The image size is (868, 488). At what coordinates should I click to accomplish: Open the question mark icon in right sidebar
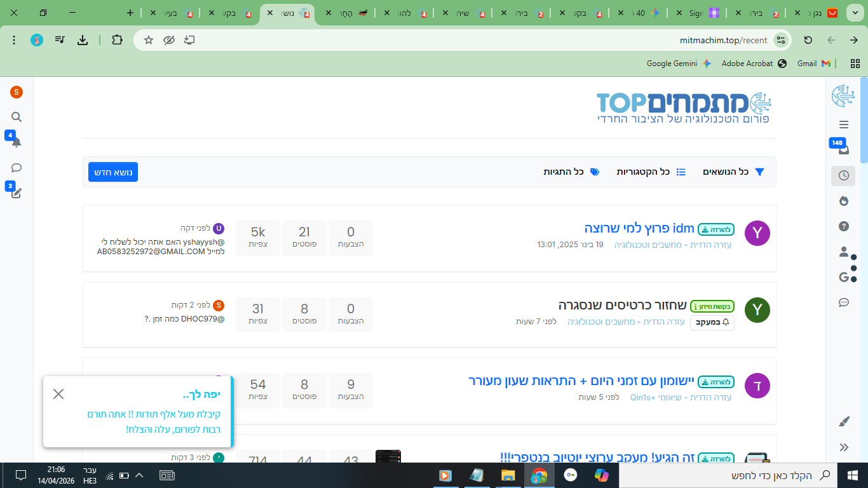tap(843, 226)
